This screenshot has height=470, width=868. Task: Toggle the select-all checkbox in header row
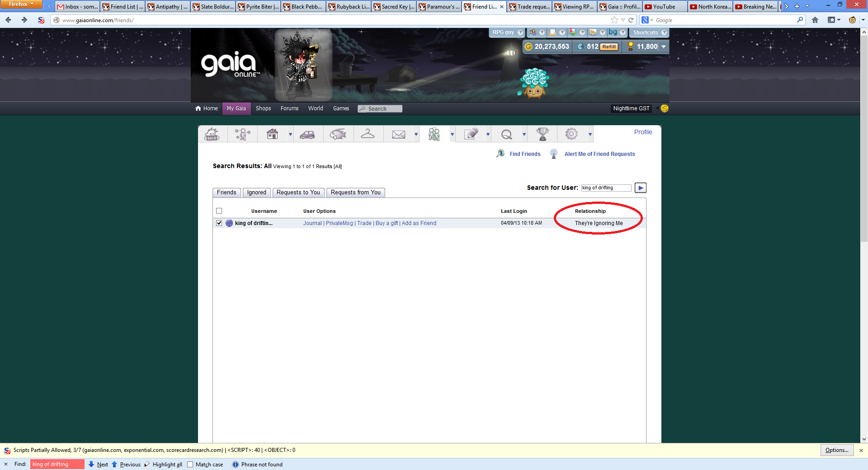(219, 211)
